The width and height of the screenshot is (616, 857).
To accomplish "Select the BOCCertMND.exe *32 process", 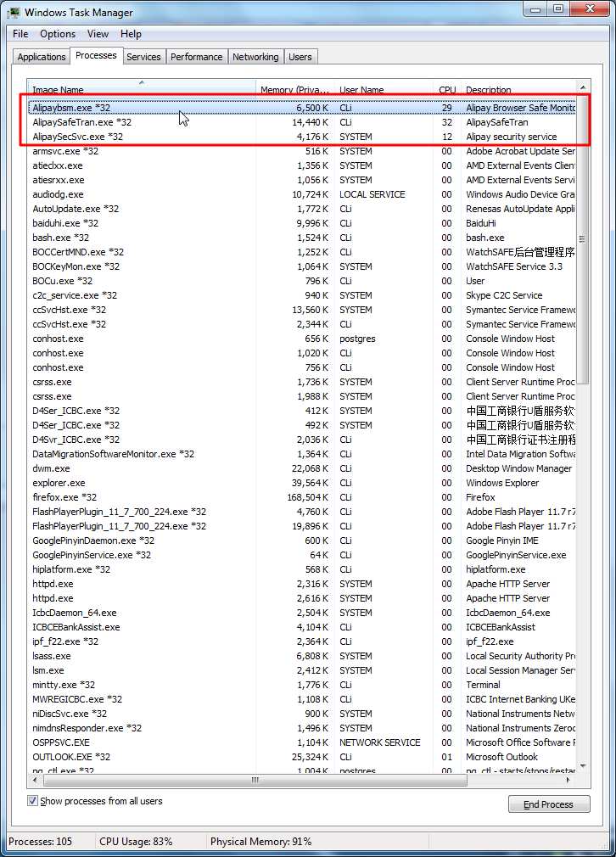I will [302, 252].
